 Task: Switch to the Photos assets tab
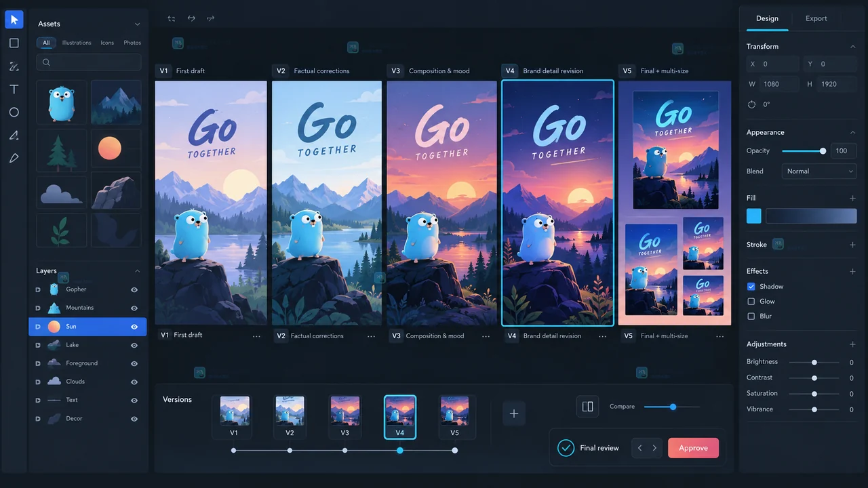pos(132,43)
